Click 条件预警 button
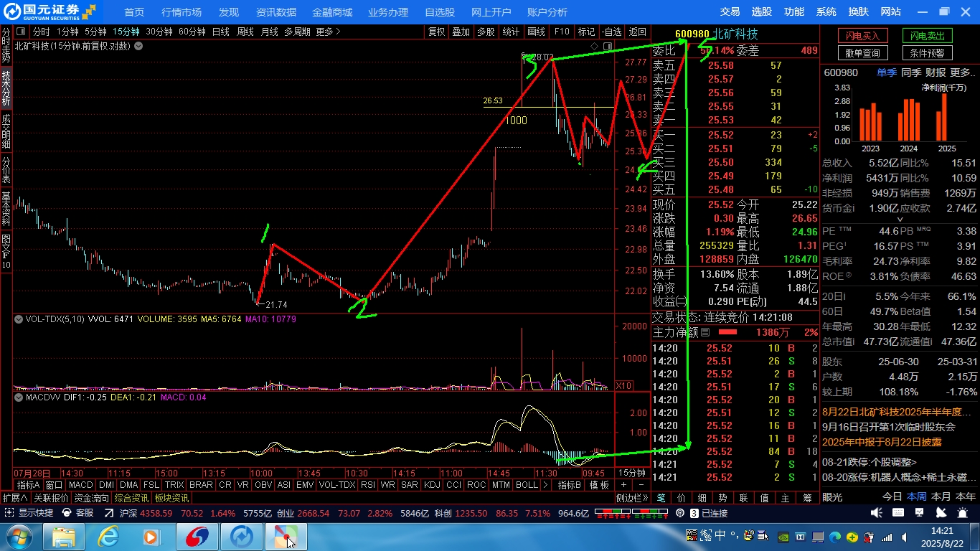Viewport: 980px width, 551px height. (x=928, y=53)
